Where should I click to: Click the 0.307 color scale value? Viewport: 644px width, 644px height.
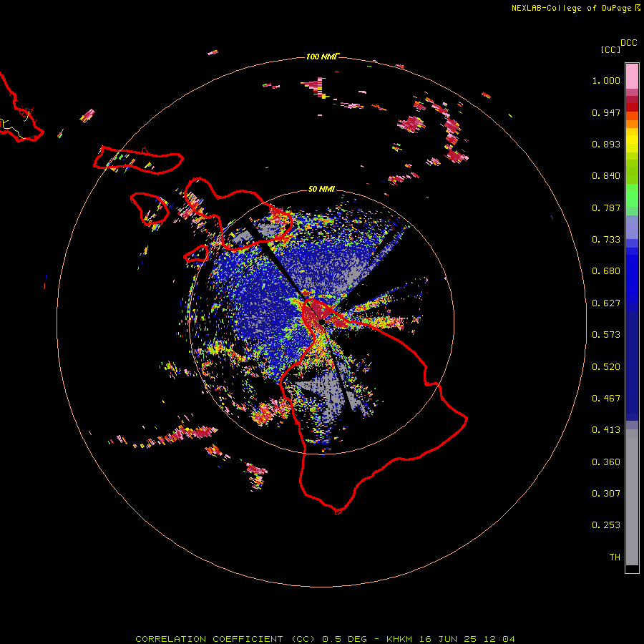click(606, 494)
